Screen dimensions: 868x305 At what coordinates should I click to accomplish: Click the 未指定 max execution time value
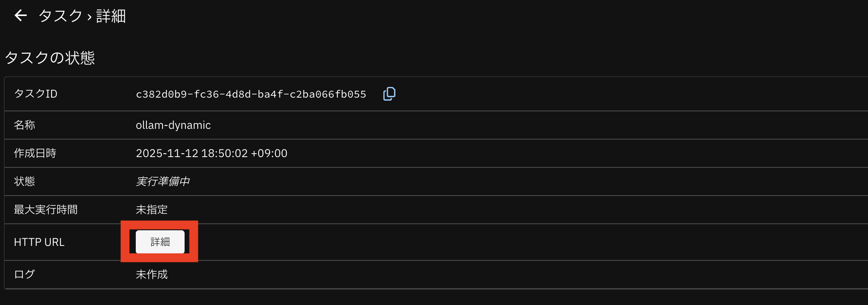[152, 210]
